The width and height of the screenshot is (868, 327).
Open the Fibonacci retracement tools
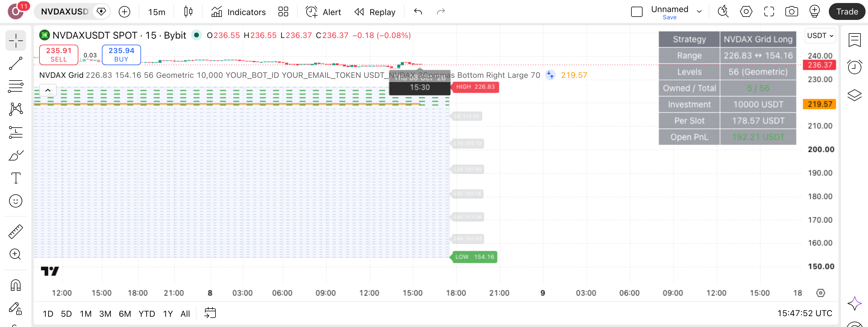[x=15, y=86]
